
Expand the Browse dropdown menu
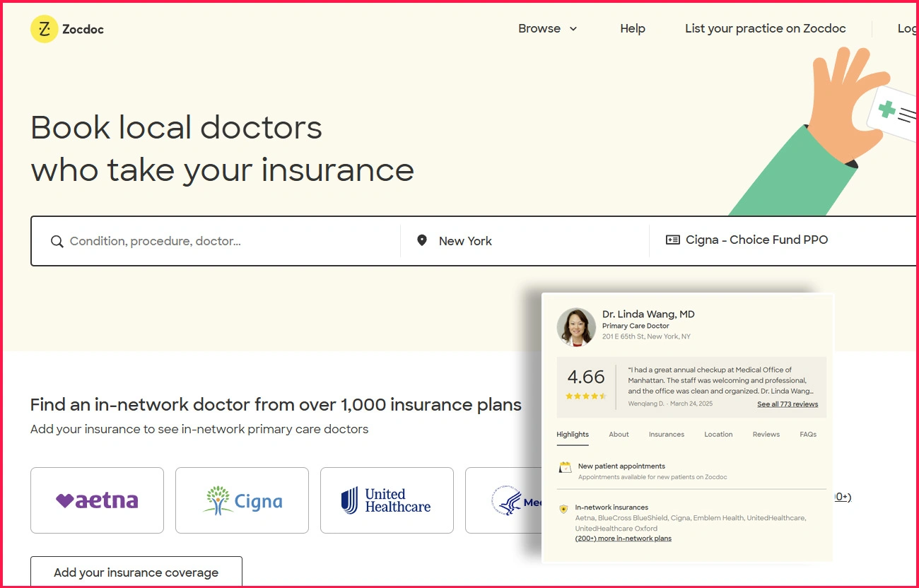(x=547, y=29)
